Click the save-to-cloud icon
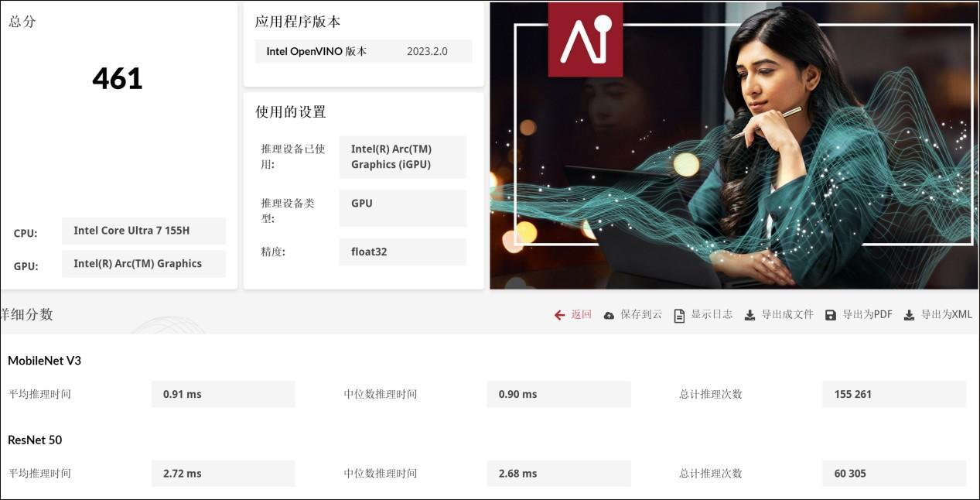 click(x=609, y=315)
